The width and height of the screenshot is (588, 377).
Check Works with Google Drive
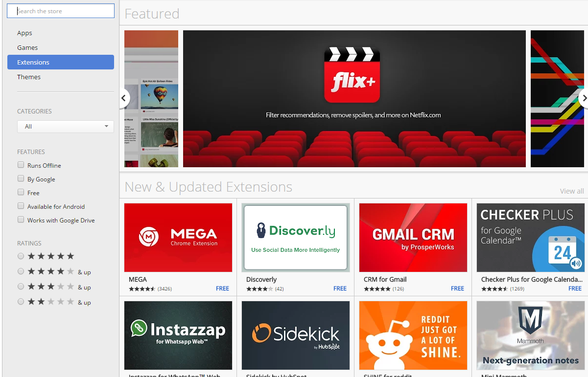(x=21, y=220)
